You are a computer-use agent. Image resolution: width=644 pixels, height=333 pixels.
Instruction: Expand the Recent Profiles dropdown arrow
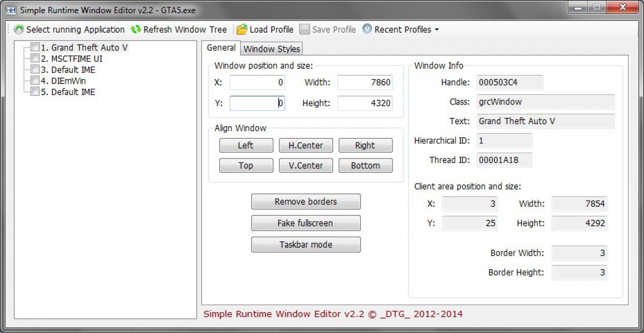(x=437, y=30)
